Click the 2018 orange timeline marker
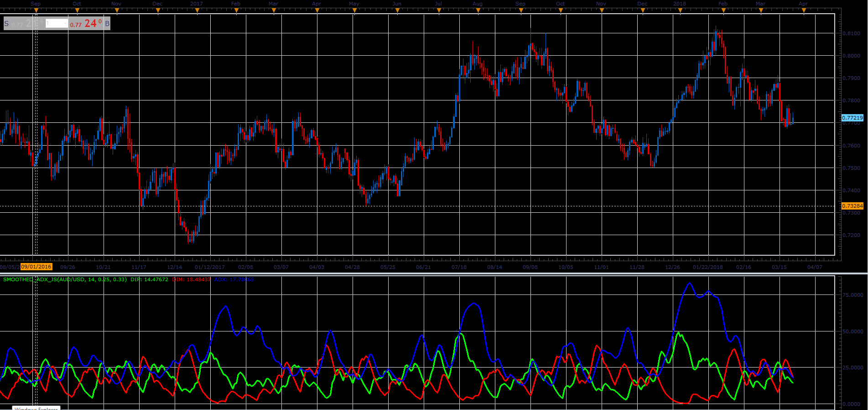This screenshot has height=410, width=868. coord(680,11)
